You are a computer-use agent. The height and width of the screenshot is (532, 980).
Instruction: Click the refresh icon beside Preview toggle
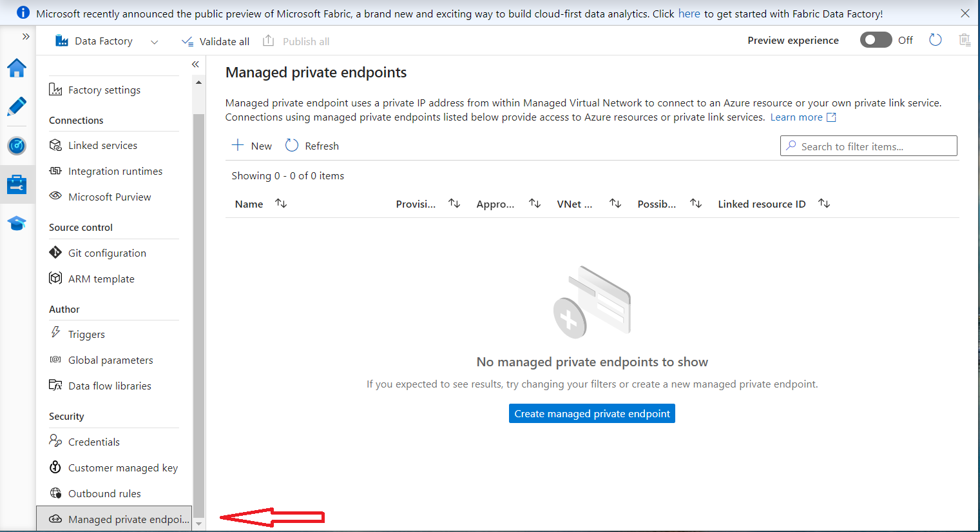coord(935,40)
